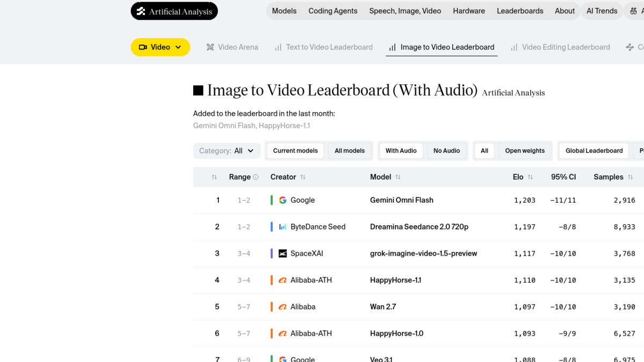Click the Google logo next to Gemini Omni Flash
Image resolution: width=644 pixels, height=362 pixels.
[283, 200]
